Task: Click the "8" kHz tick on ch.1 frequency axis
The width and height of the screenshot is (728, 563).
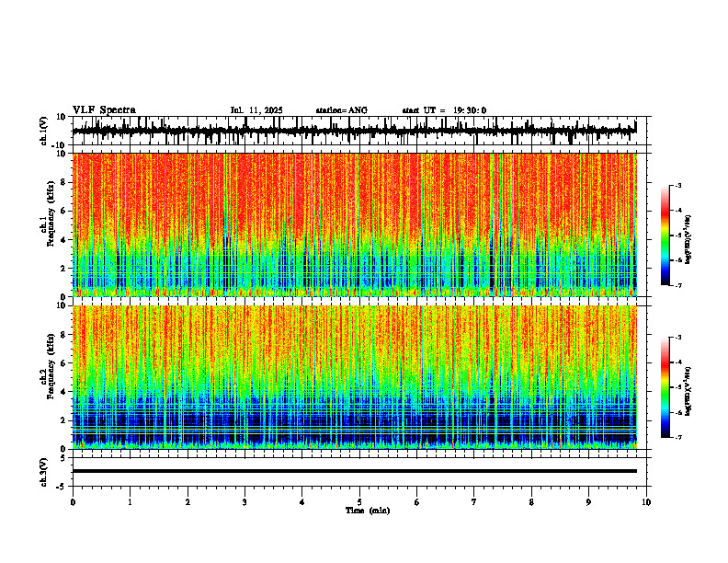Action: (63, 182)
